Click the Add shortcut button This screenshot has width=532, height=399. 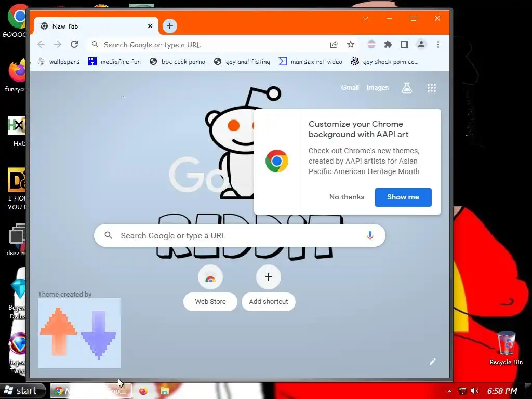269,288
